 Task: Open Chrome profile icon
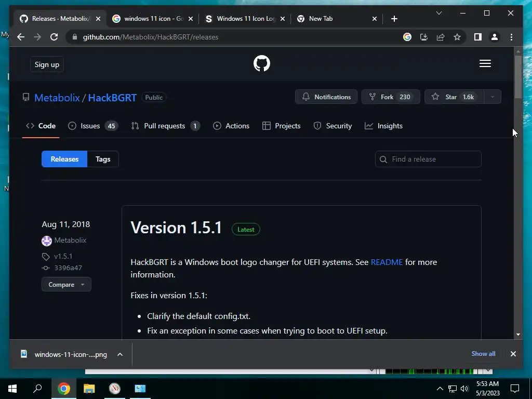pyautogui.click(x=495, y=37)
